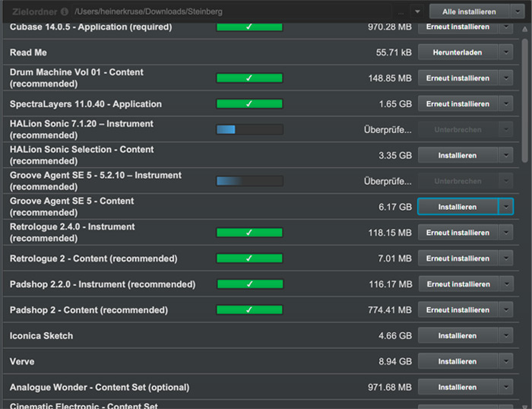Click Erneut installieren for Padshop 2 Content

coord(458,310)
